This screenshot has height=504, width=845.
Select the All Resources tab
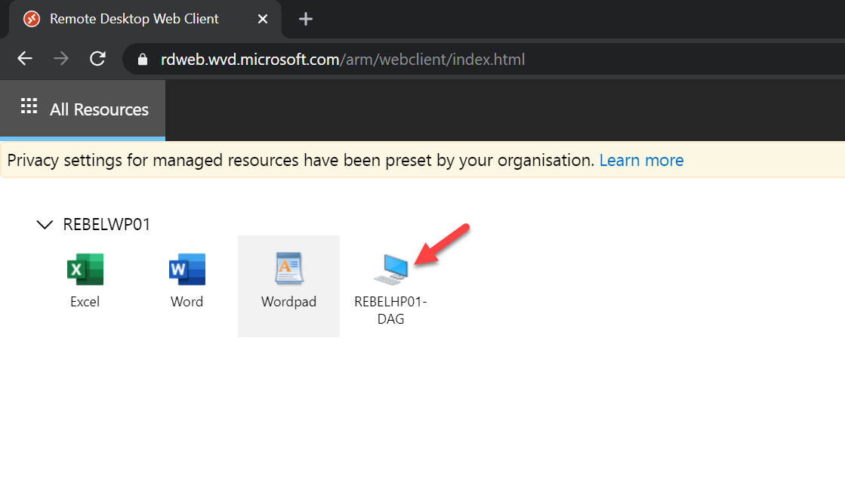point(82,110)
